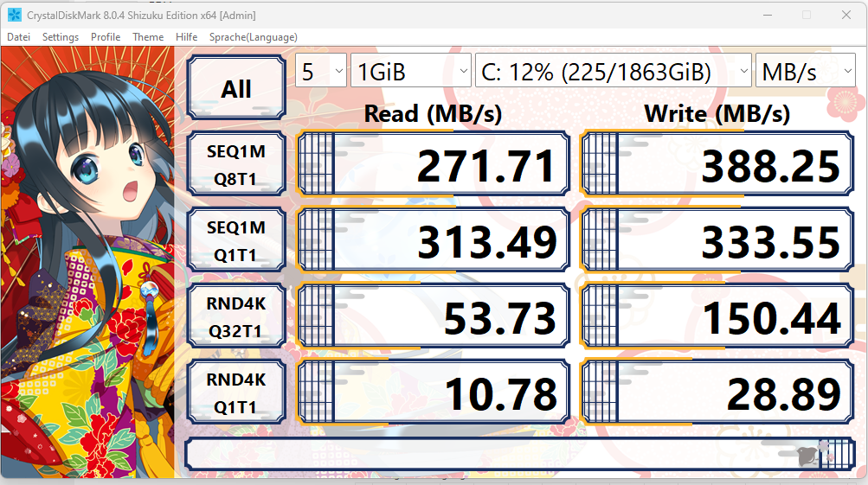Select the 10.78 read result
Screen dimensions: 868x485
click(434, 392)
